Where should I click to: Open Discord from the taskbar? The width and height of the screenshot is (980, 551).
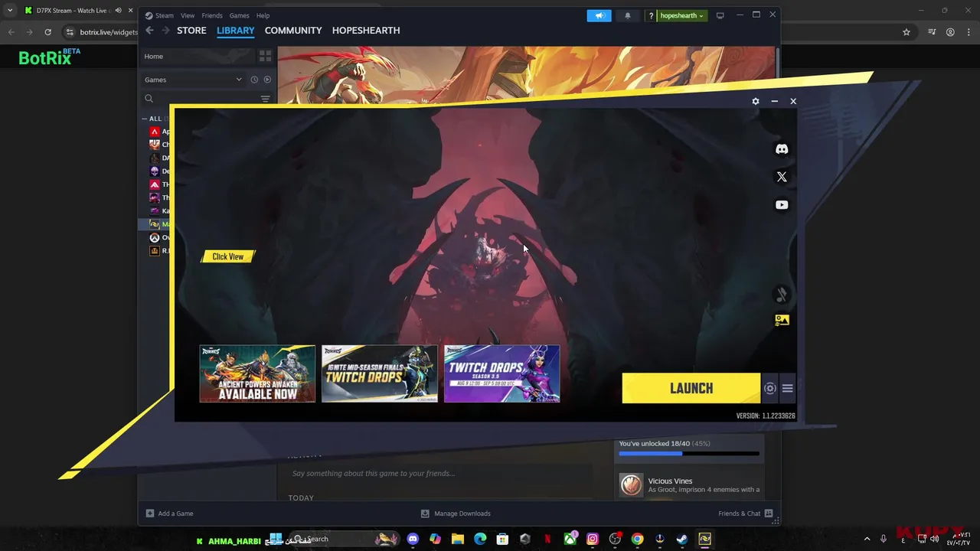pos(413,539)
